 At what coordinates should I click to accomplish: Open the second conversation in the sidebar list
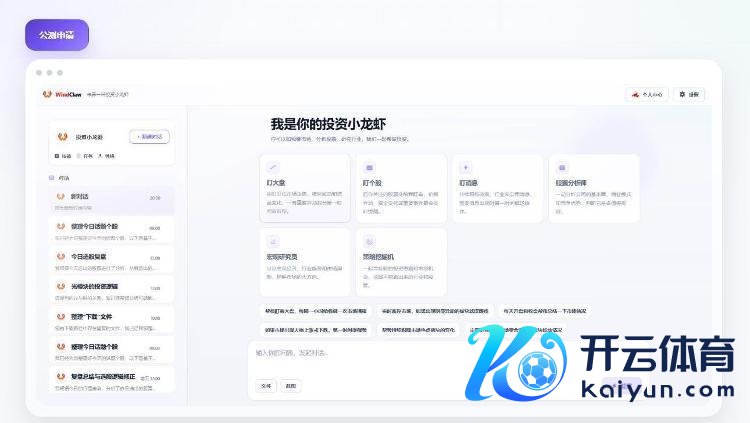109,231
